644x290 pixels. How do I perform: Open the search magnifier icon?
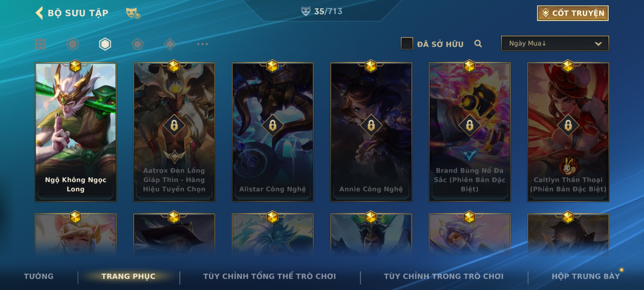[x=478, y=44]
